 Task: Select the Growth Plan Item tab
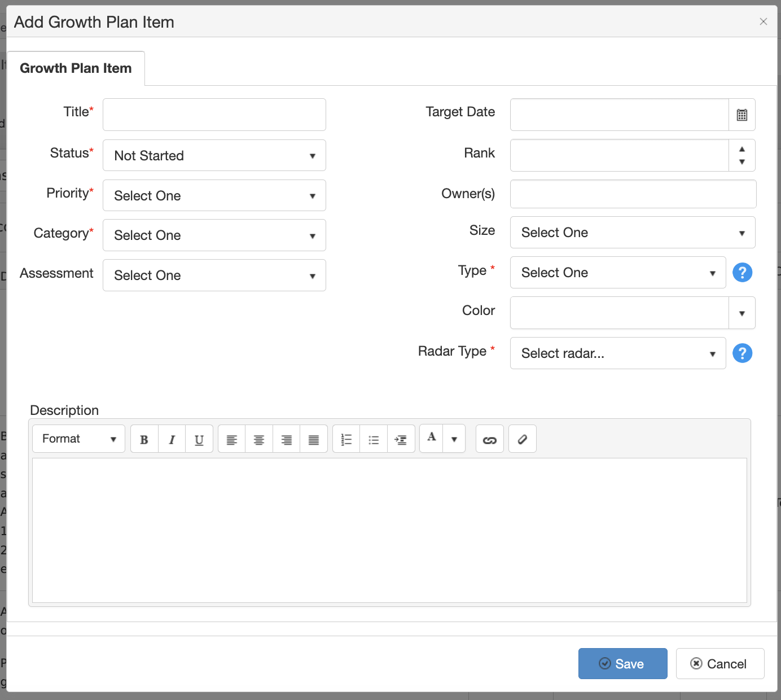(x=76, y=68)
